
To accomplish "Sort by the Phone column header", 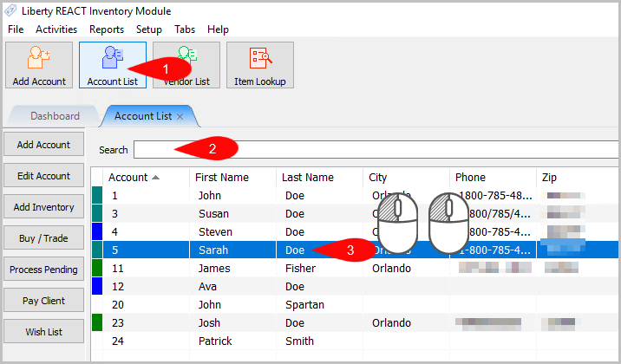I will click(x=494, y=178).
